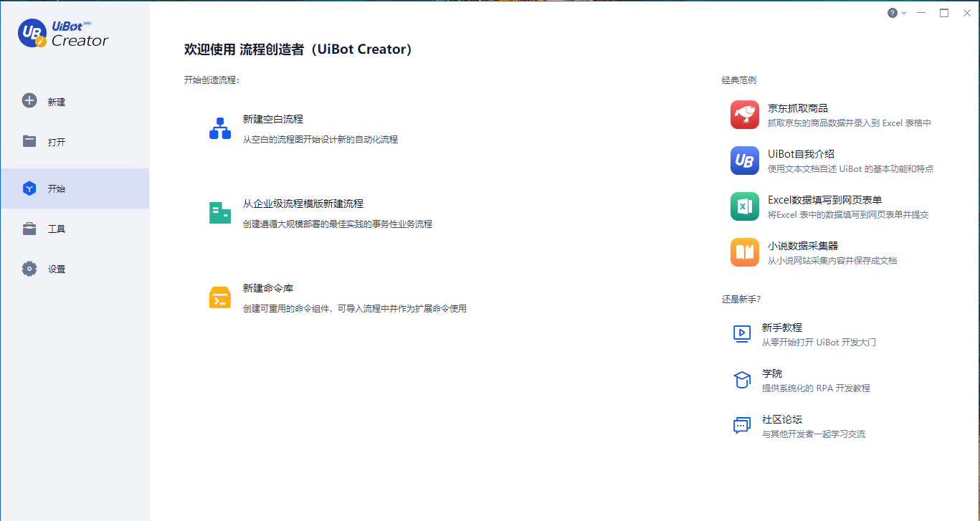Click the academy graduation cap icon

tap(741, 380)
